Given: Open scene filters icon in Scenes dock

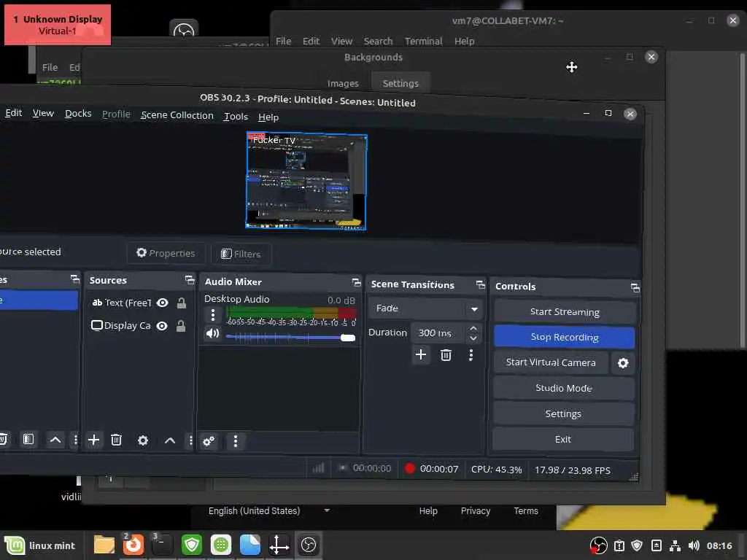Looking at the screenshot, I should coord(28,439).
